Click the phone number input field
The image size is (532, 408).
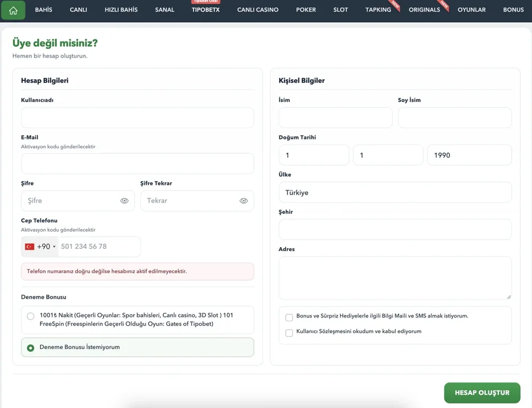click(99, 247)
